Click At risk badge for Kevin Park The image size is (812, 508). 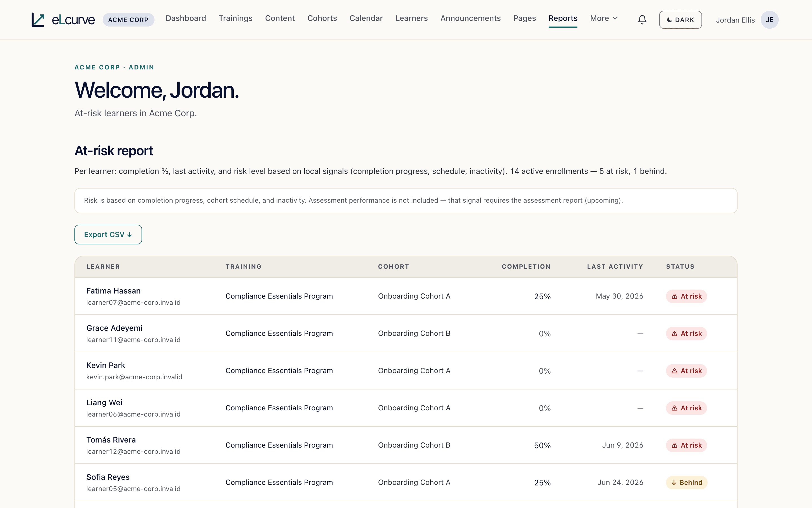tap(687, 371)
